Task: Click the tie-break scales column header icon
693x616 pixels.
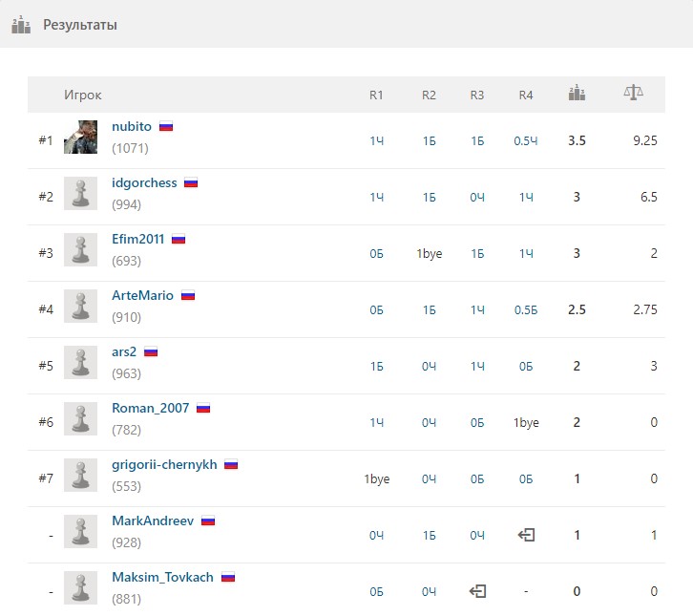Action: [x=633, y=93]
